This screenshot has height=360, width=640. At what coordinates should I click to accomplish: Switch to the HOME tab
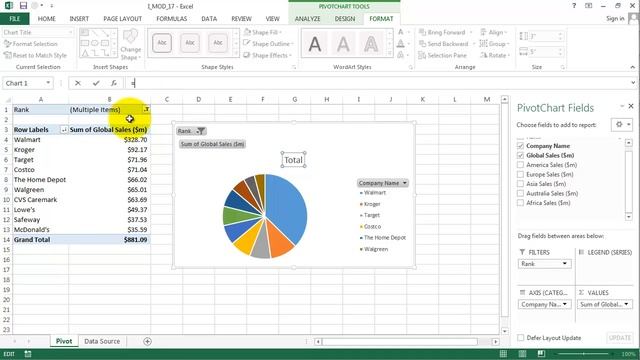[x=47, y=19]
